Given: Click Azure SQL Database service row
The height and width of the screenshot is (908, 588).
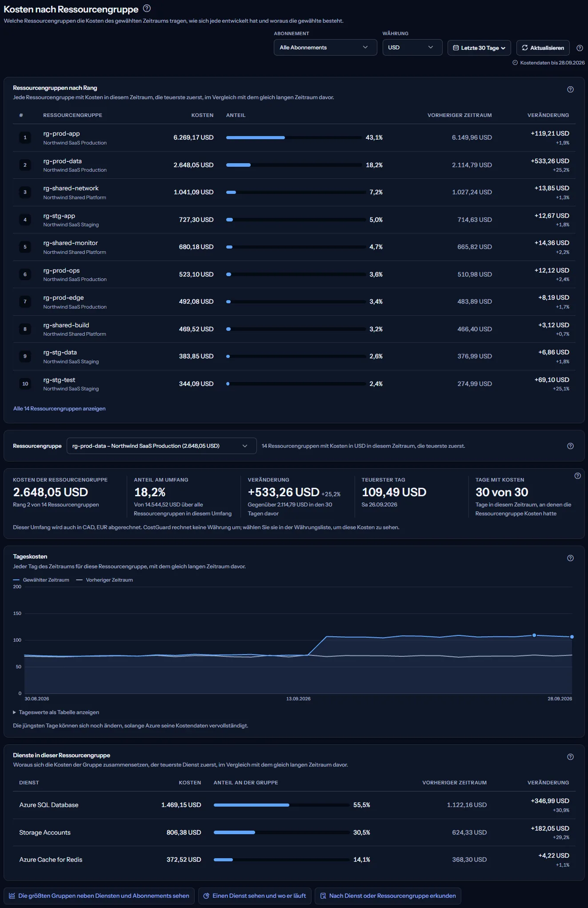Looking at the screenshot, I should 294,805.
